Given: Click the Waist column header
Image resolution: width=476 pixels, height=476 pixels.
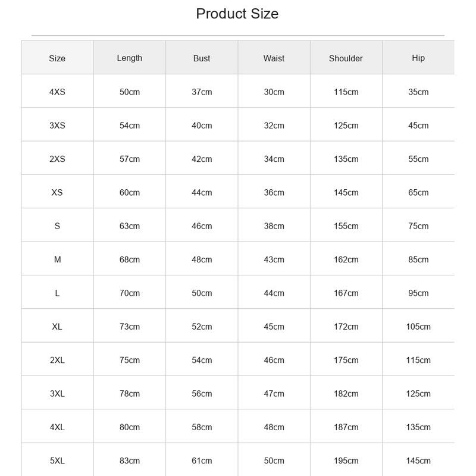Looking at the screenshot, I should tap(274, 58).
